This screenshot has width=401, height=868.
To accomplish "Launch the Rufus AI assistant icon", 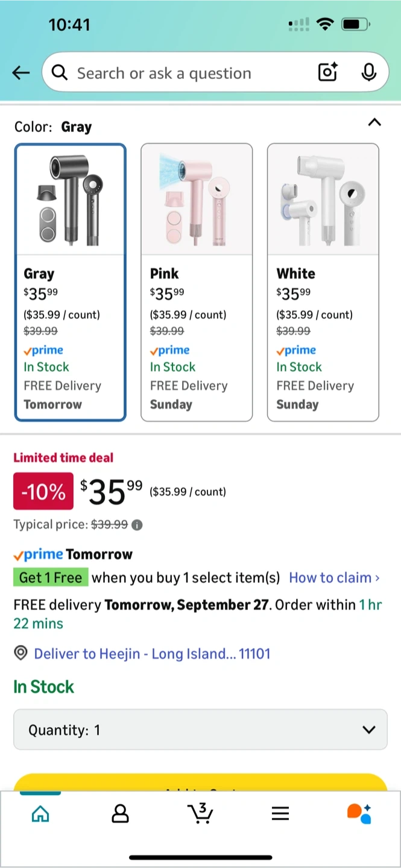I will tap(359, 814).
